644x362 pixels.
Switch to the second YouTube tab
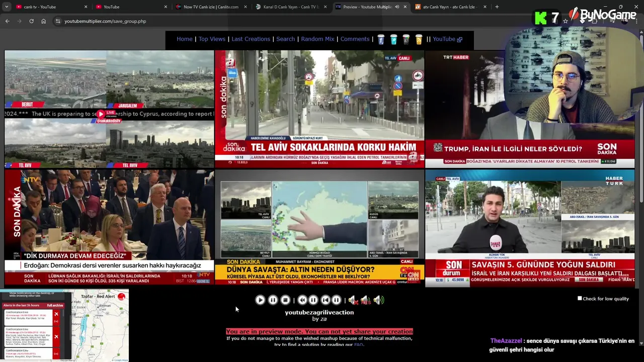coord(131,7)
